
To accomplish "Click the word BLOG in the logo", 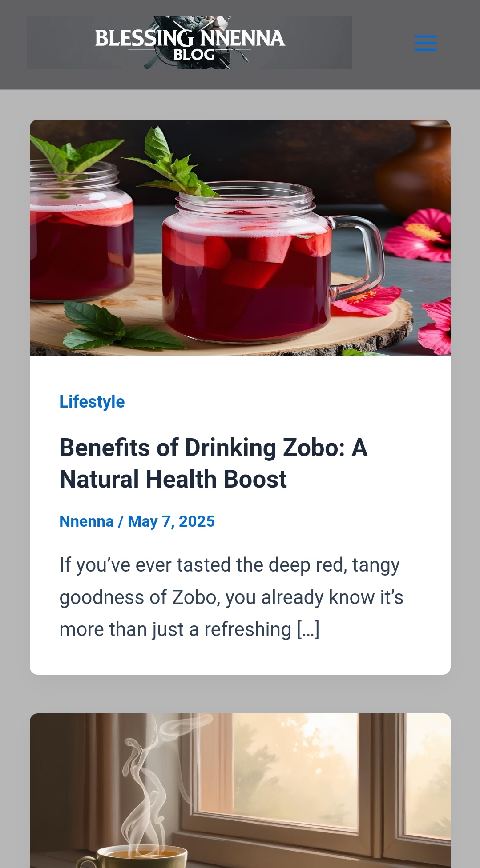I will pyautogui.click(x=194, y=55).
